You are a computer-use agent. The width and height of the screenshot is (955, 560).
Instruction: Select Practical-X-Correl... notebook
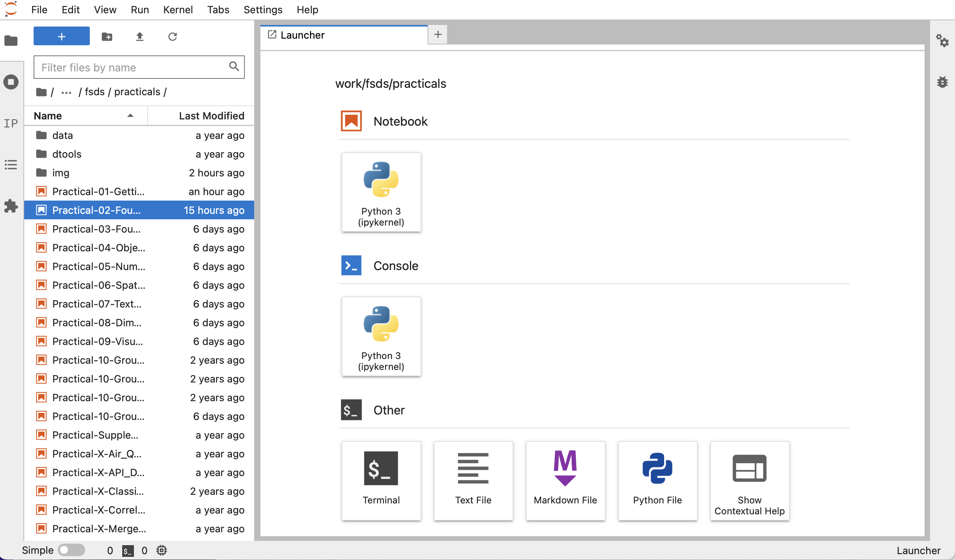coord(139,510)
